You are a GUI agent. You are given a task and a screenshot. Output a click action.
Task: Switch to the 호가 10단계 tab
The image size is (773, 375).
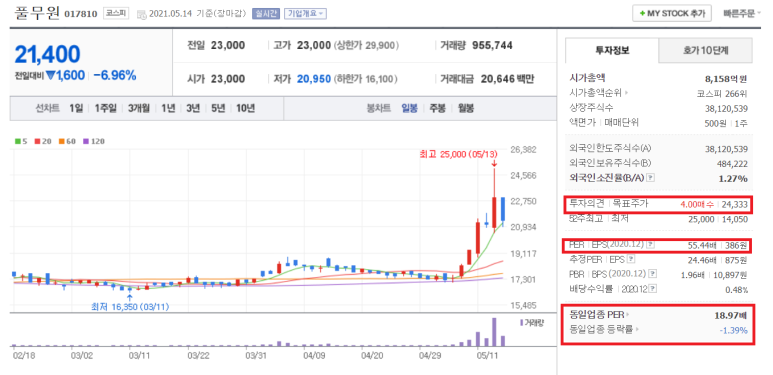705,50
